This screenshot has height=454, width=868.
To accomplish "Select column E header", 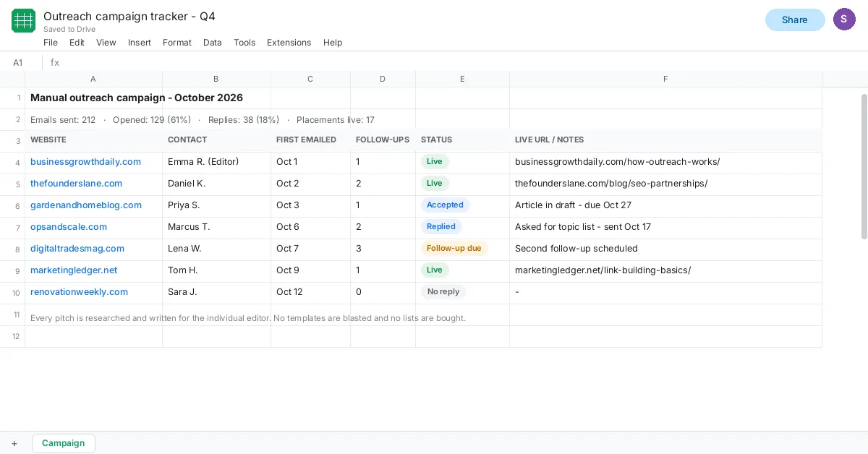I will point(462,79).
